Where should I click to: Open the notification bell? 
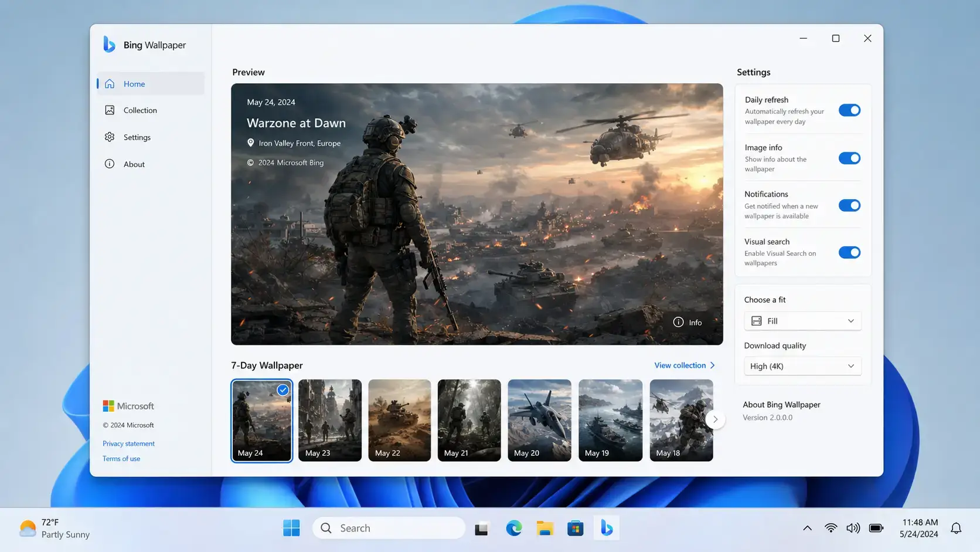956,528
